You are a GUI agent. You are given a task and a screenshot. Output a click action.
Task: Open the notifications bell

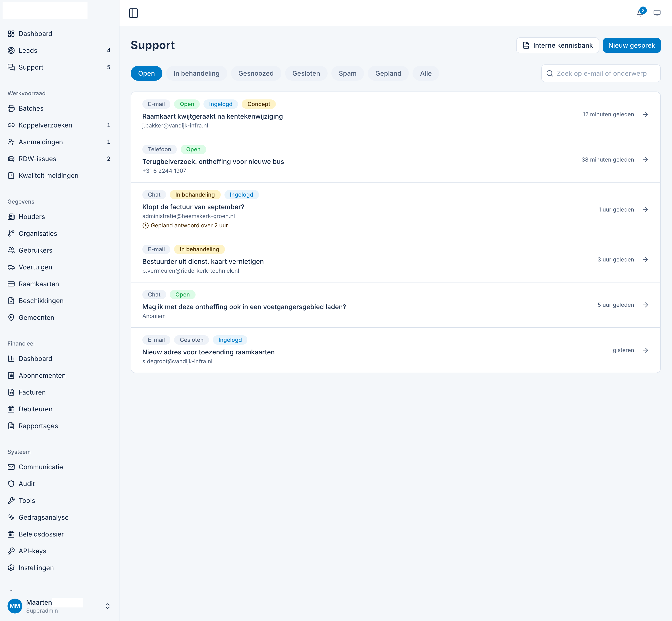pyautogui.click(x=640, y=13)
